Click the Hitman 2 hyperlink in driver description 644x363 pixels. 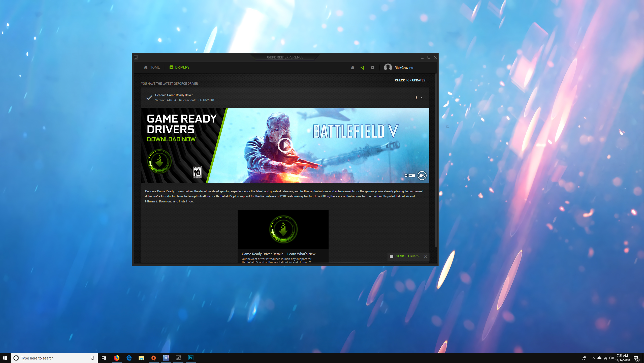151,201
